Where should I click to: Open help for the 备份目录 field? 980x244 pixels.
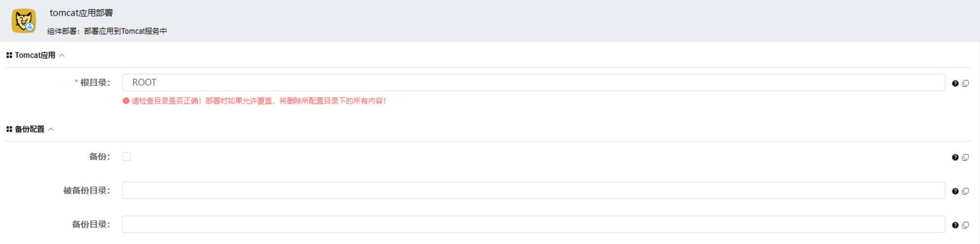(x=955, y=225)
